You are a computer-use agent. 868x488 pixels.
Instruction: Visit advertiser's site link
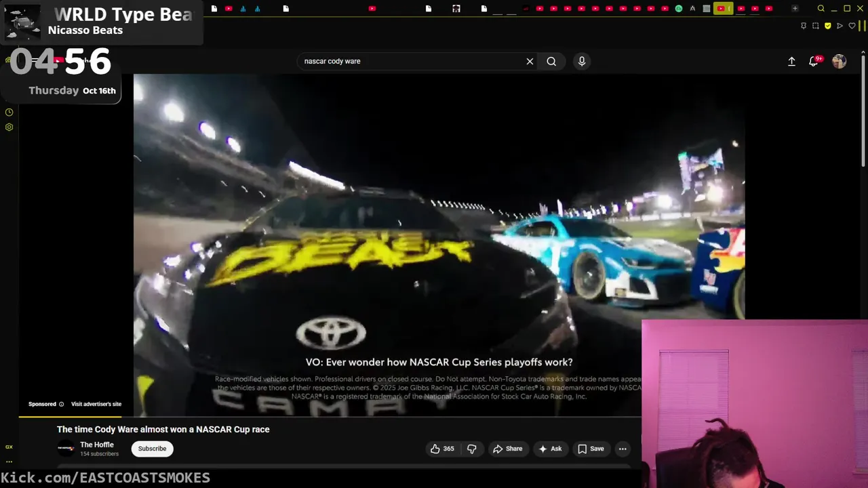click(96, 404)
